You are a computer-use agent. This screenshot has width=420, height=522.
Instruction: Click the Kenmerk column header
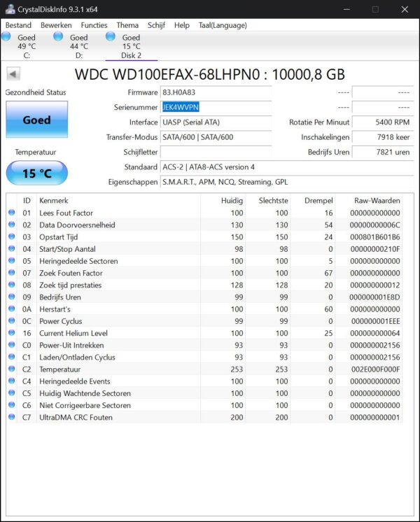click(x=54, y=200)
